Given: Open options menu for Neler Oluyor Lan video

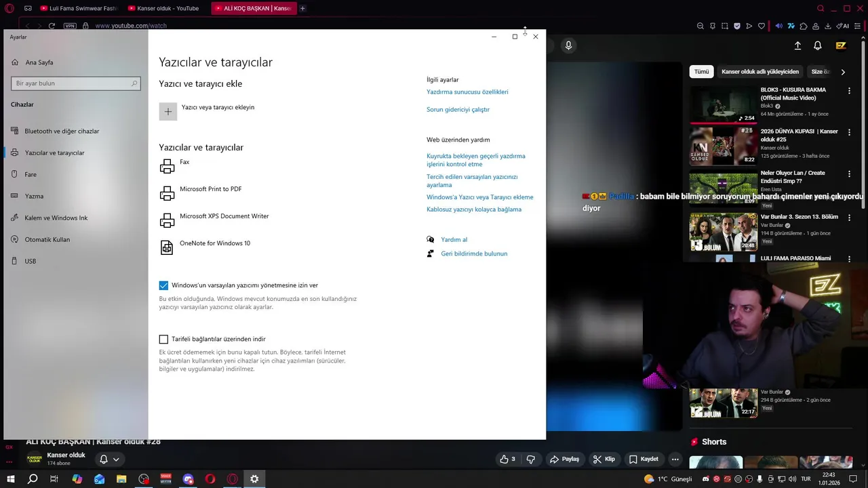Looking at the screenshot, I should click(849, 174).
